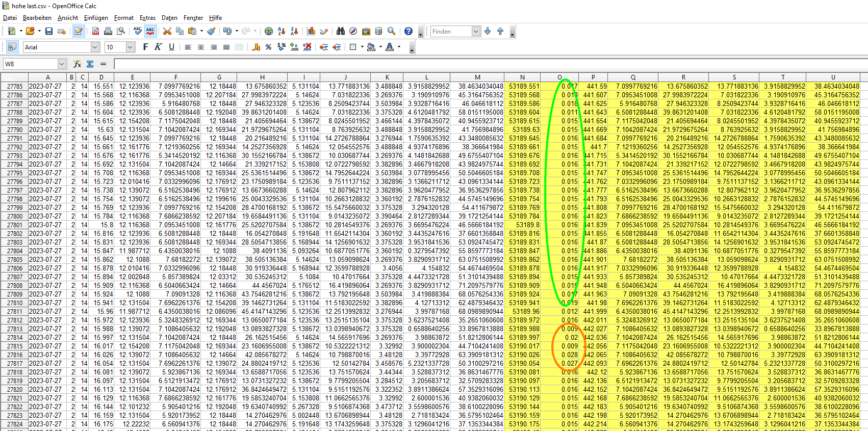Click the Open file folder icon
This screenshot has height=431, width=868.
pyautogui.click(x=30, y=31)
